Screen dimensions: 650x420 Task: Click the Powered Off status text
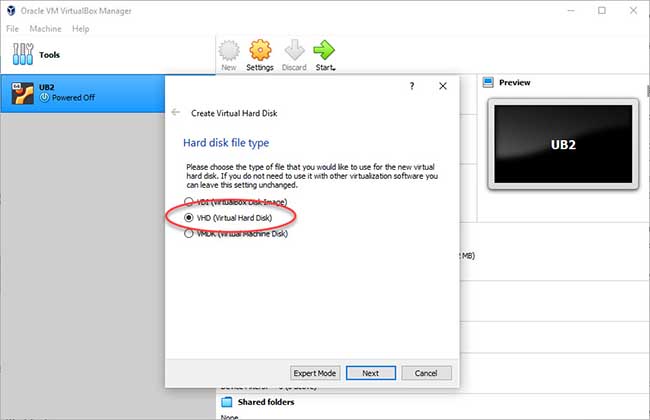[x=73, y=98]
